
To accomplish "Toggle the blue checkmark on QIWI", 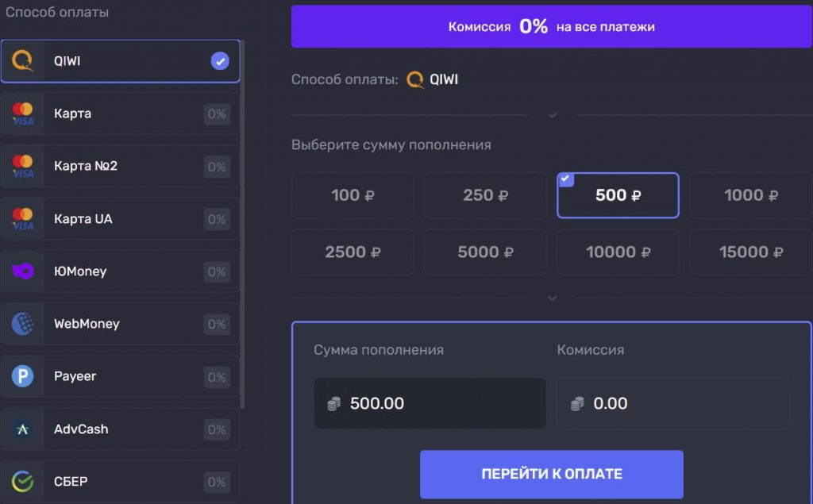I will tap(220, 60).
